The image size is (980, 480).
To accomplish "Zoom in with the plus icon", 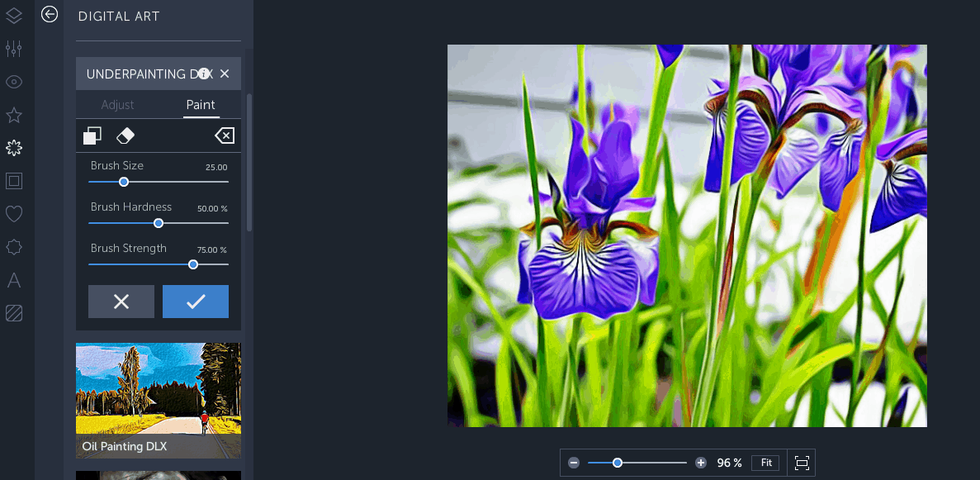I will coord(701,463).
